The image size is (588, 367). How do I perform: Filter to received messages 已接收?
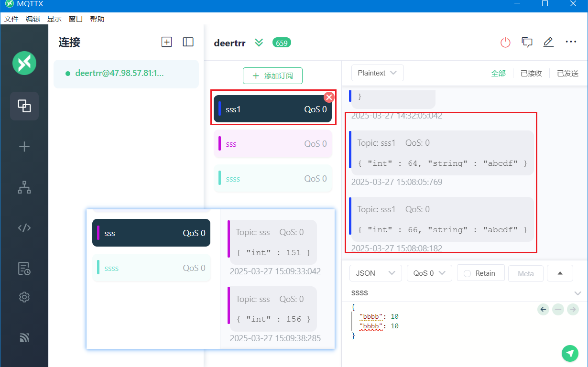pos(531,73)
